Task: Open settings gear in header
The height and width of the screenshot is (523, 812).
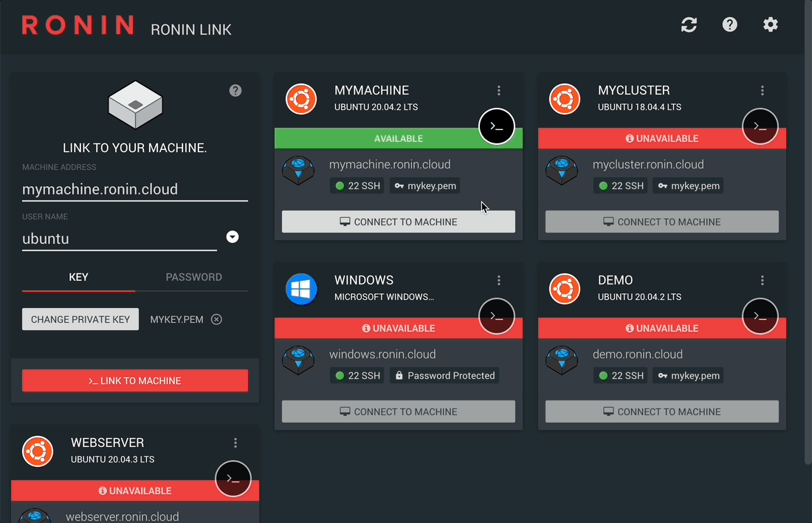Action: click(x=771, y=24)
